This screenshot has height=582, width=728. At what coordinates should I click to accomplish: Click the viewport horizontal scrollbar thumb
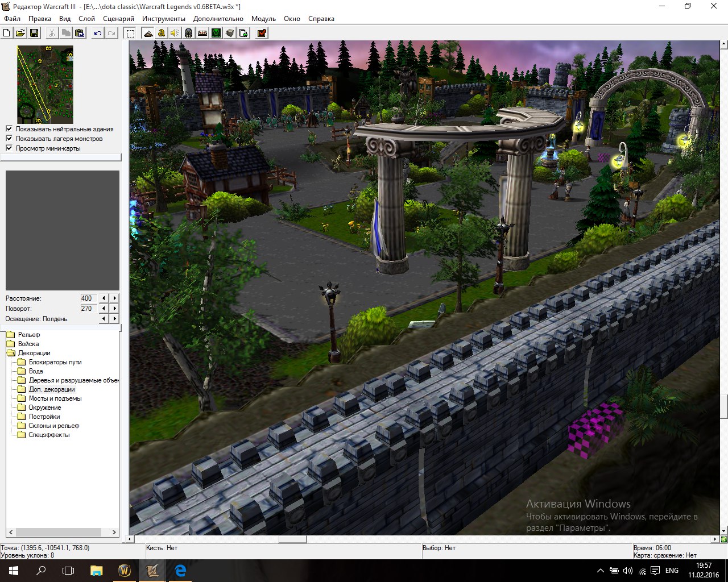[292, 539]
